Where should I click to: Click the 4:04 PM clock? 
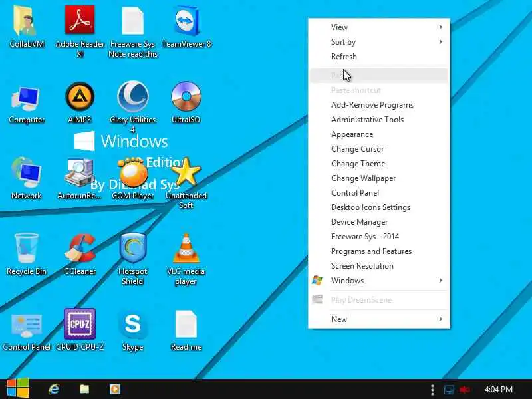coord(498,389)
